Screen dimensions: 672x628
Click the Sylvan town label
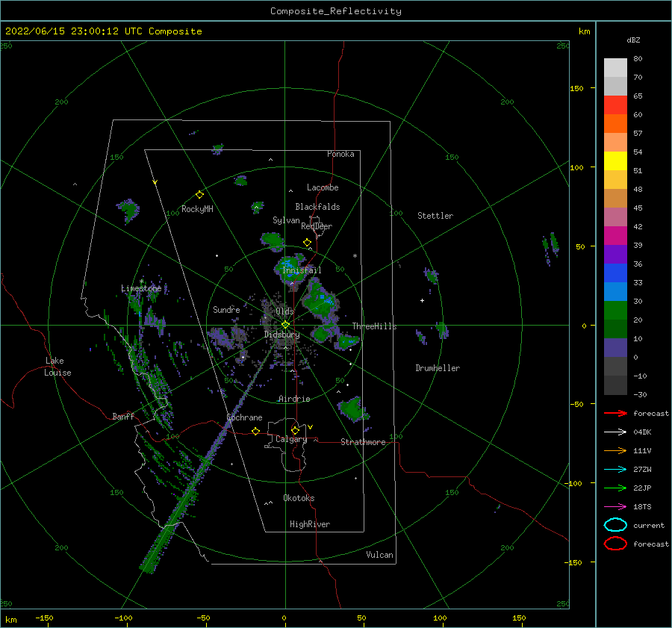(x=286, y=221)
